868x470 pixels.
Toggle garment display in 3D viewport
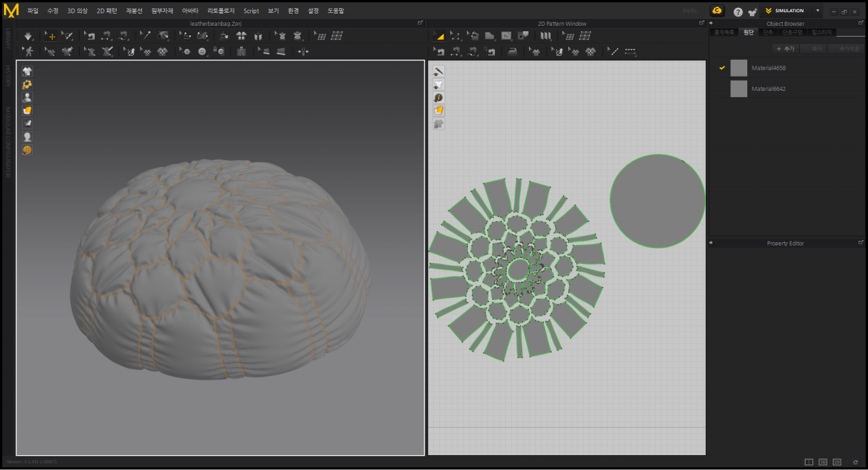click(27, 71)
